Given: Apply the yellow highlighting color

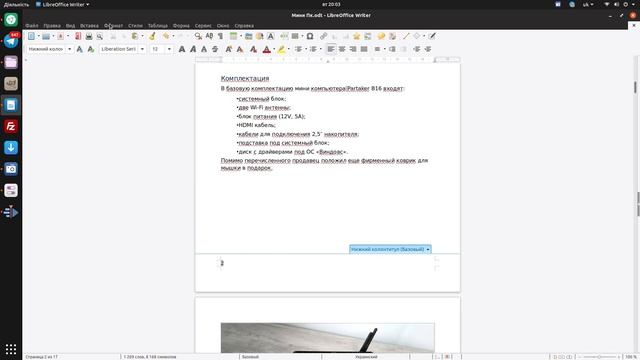Looking at the screenshot, I should point(281,49).
